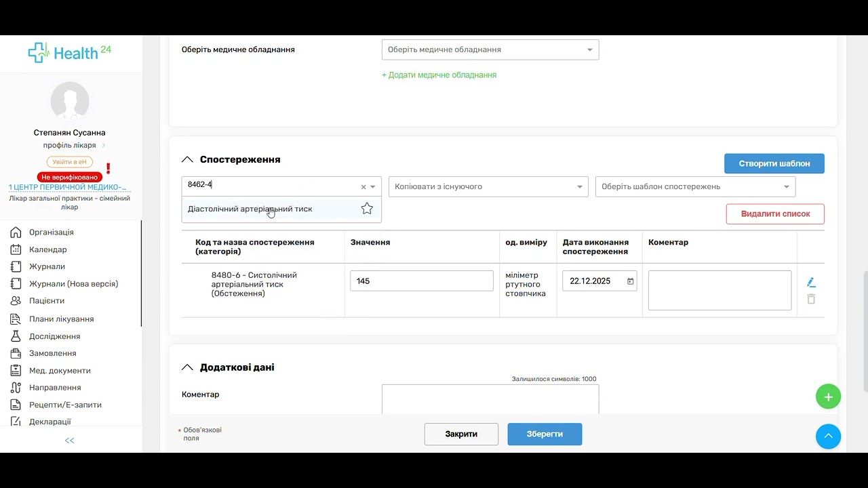The height and width of the screenshot is (488, 868).
Task: Collapse the Спостереження section
Action: (188, 160)
